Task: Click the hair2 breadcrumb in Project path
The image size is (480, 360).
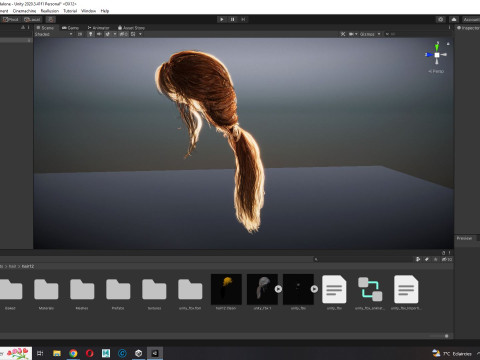Action: click(28, 266)
